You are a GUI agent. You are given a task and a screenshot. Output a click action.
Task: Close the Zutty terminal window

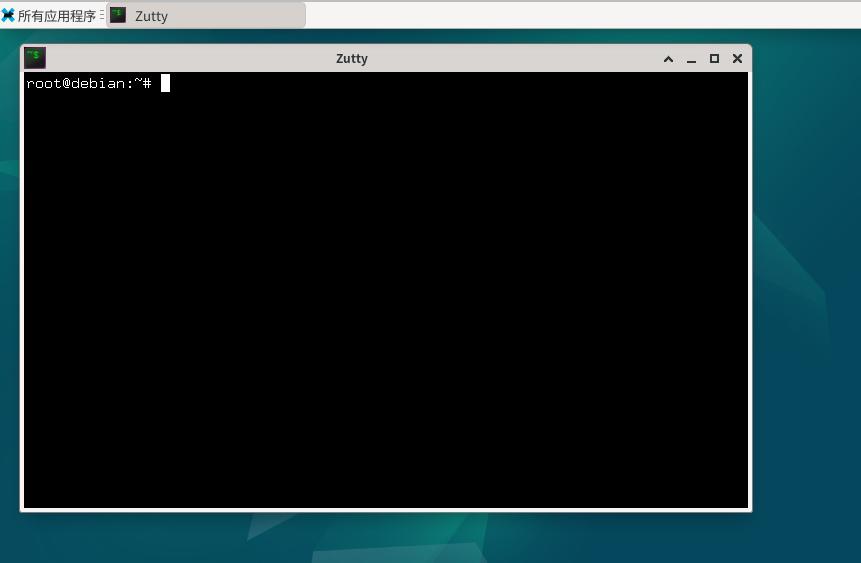tap(737, 58)
